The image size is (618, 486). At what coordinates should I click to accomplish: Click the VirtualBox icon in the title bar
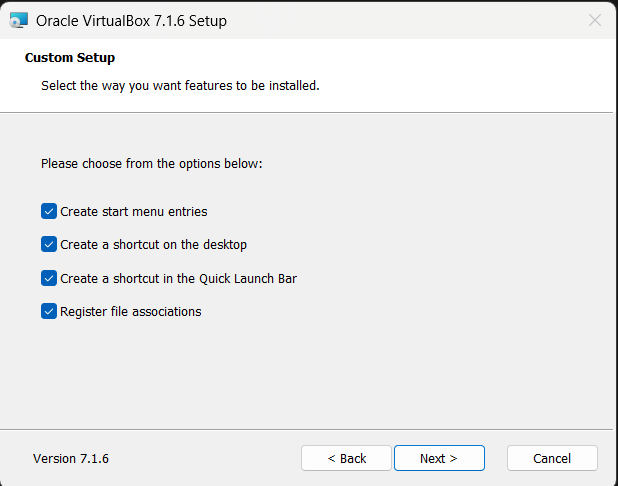pyautogui.click(x=19, y=20)
